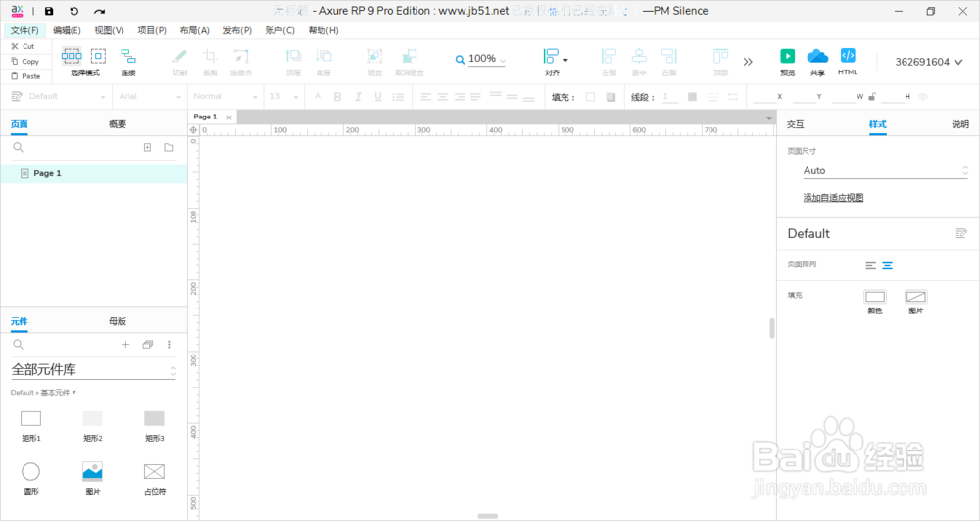
Task: Activate the 连接 connector tool
Action: click(x=128, y=62)
